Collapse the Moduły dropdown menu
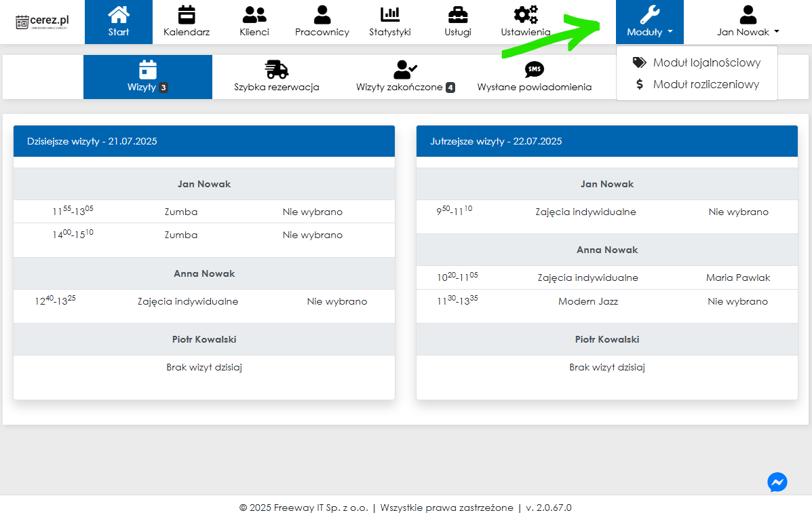 click(649, 22)
